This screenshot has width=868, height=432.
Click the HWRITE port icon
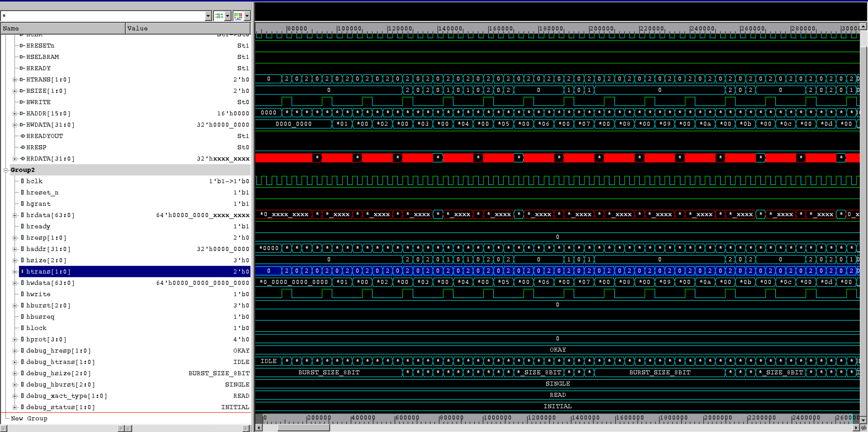[22, 102]
